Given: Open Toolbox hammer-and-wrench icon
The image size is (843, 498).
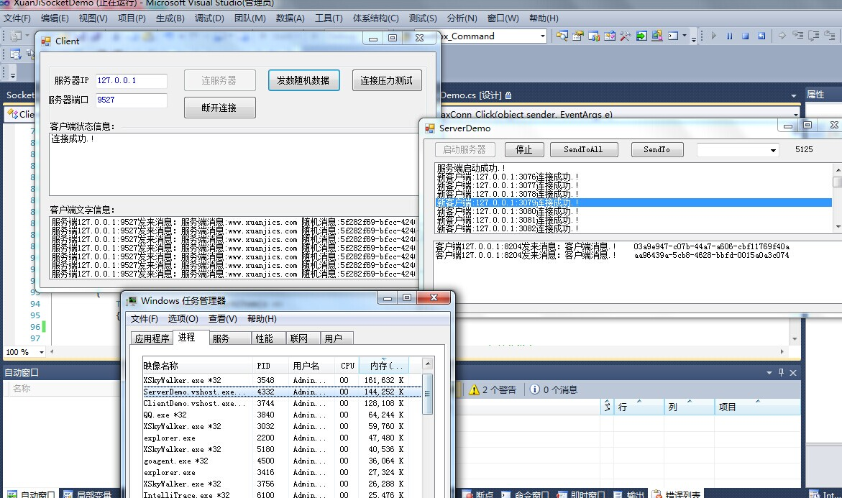Looking at the screenshot, I should (x=625, y=36).
